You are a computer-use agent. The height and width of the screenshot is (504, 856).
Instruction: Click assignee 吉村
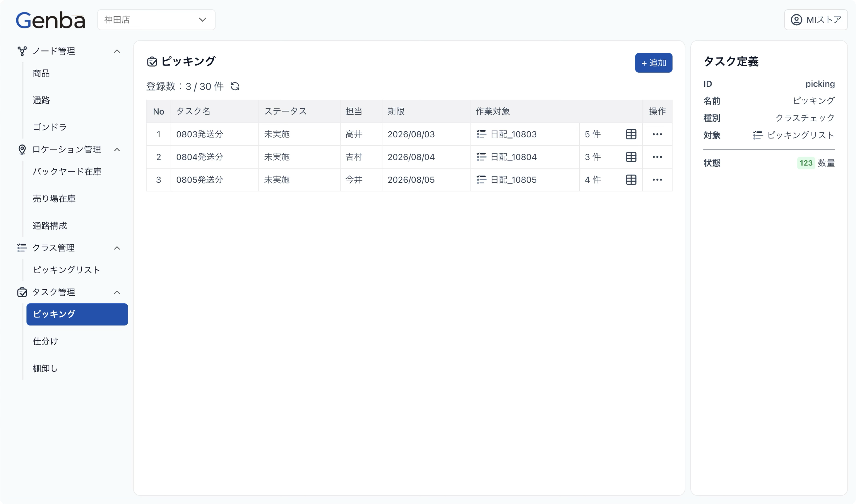(354, 157)
